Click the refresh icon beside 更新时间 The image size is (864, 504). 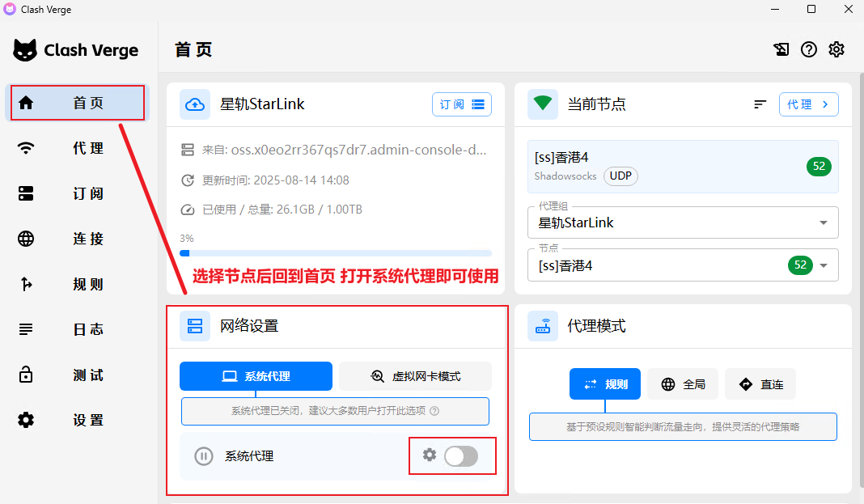(188, 180)
